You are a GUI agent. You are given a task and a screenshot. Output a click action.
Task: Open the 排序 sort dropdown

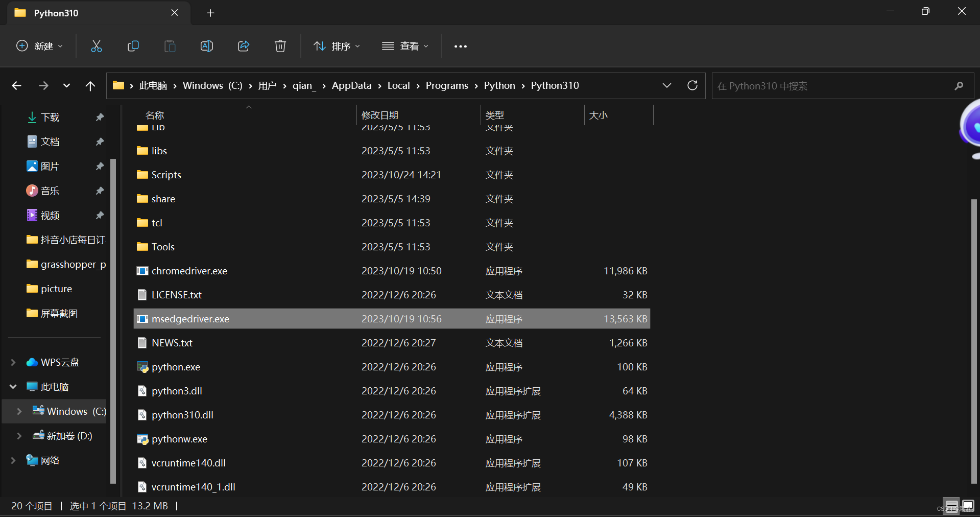point(337,46)
